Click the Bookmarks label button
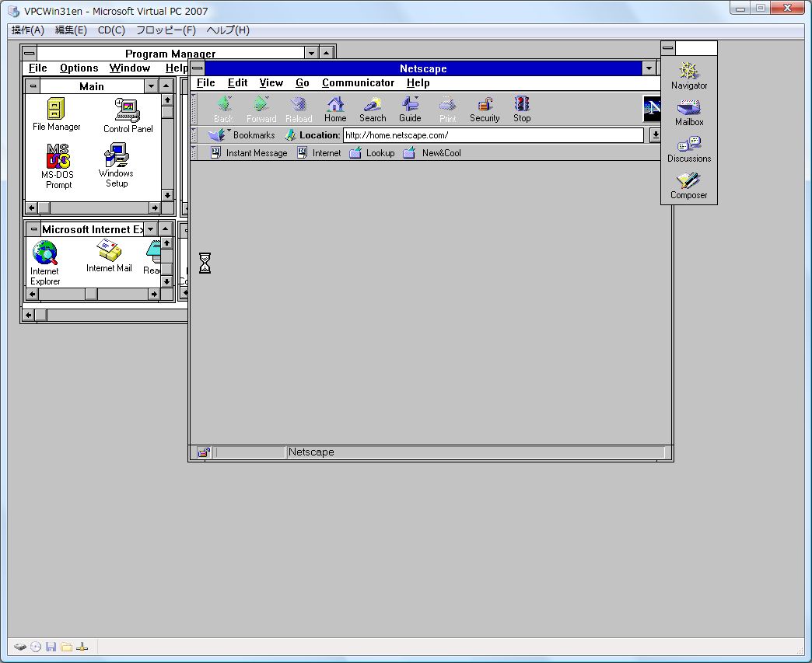This screenshot has height=663, width=812. click(254, 135)
